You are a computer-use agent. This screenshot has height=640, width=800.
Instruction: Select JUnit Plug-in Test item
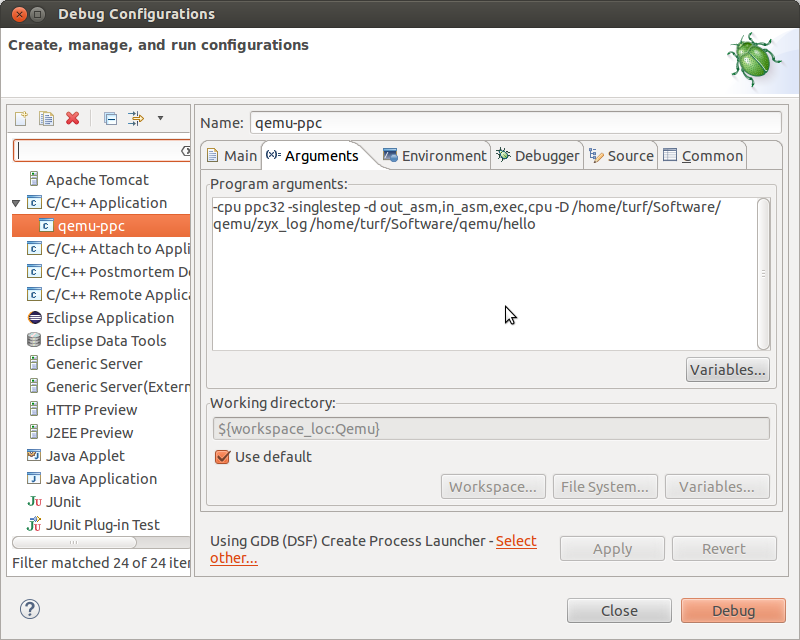point(103,525)
